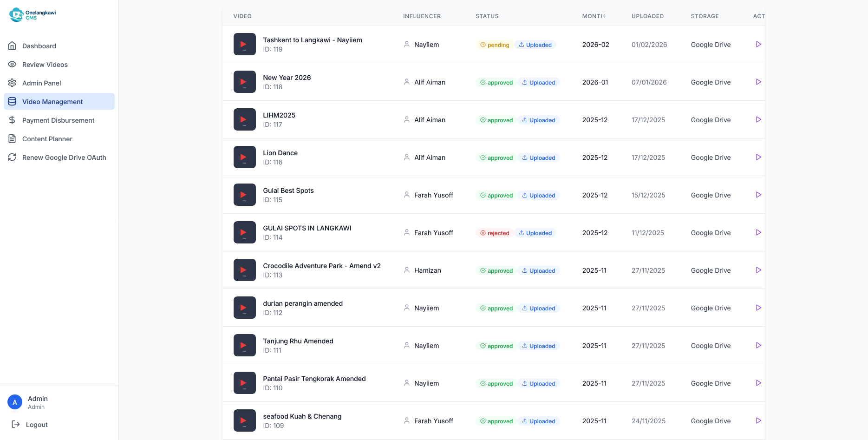Image resolution: width=868 pixels, height=440 pixels.
Task: Click the play action icon on the LIHM2025 row
Action: point(759,119)
